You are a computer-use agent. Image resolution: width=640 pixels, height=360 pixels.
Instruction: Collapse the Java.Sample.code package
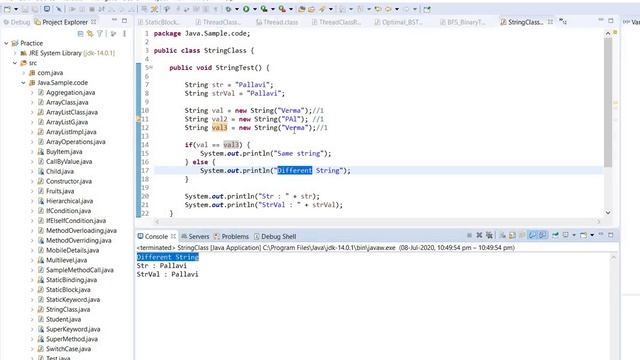[x=24, y=82]
